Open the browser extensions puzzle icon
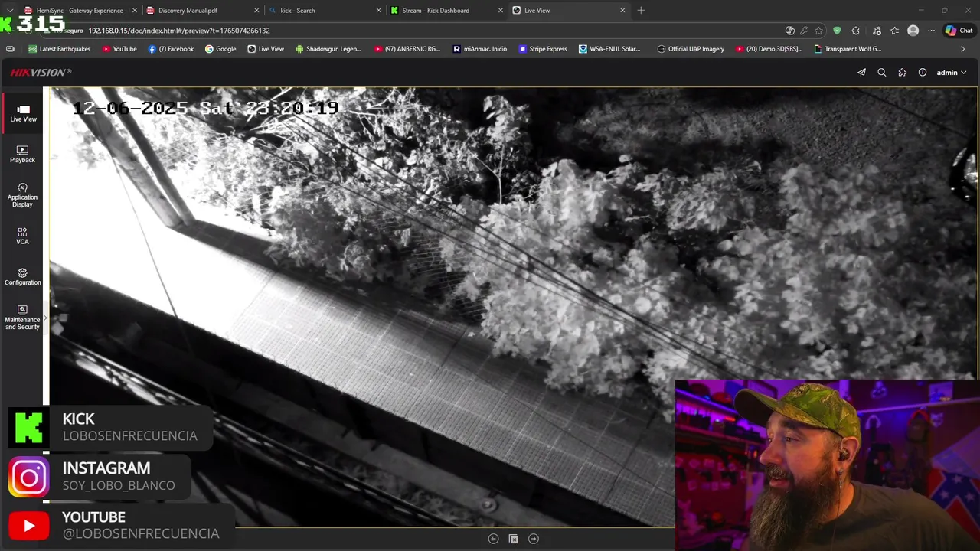This screenshot has height=551, width=980. (855, 31)
